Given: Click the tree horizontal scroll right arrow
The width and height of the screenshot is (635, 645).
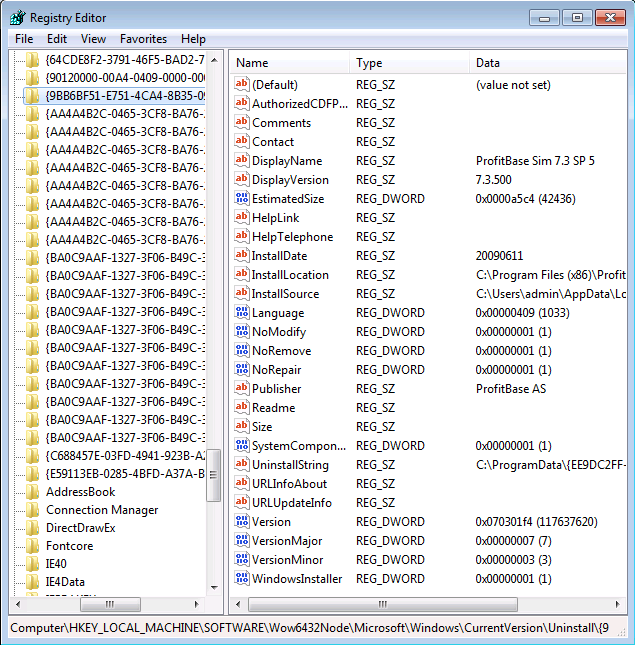Looking at the screenshot, I should coord(197,604).
